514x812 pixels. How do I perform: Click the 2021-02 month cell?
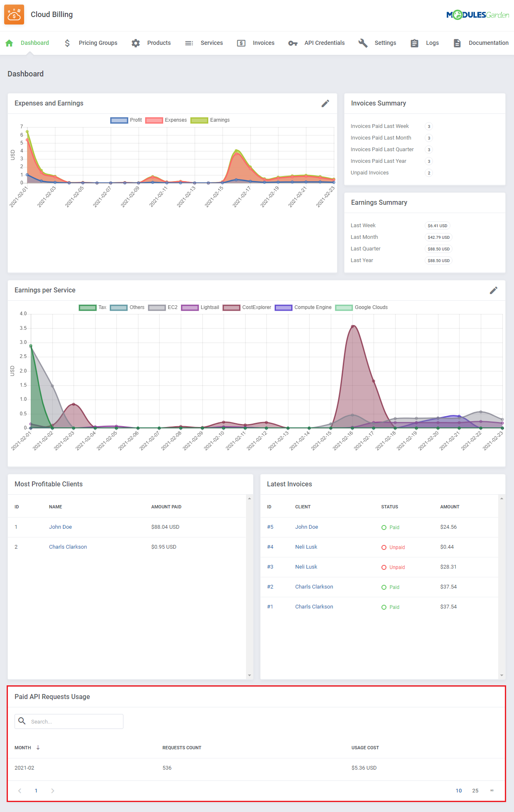[25, 768]
